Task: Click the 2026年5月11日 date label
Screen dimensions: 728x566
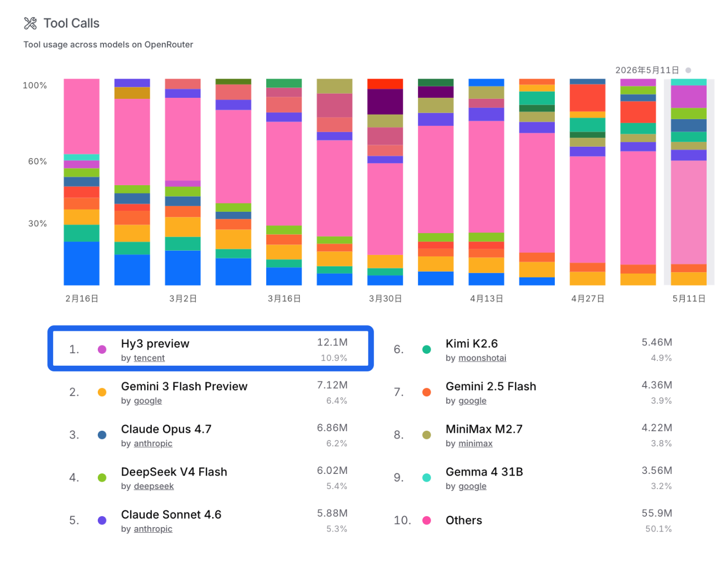Action: 647,70
